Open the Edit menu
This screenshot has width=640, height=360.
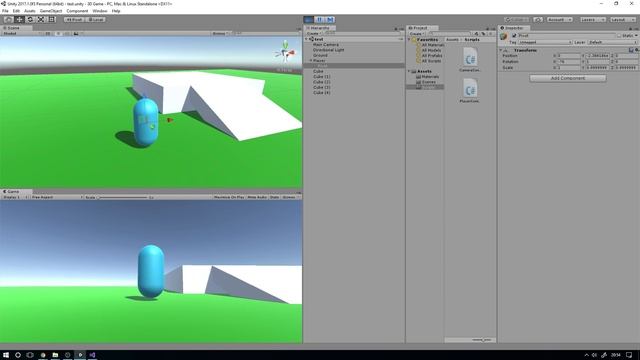pos(16,11)
